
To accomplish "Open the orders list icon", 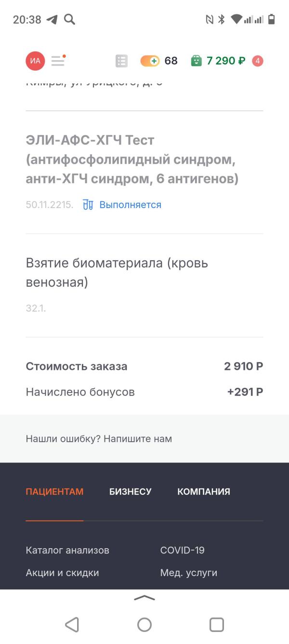I will click(121, 61).
